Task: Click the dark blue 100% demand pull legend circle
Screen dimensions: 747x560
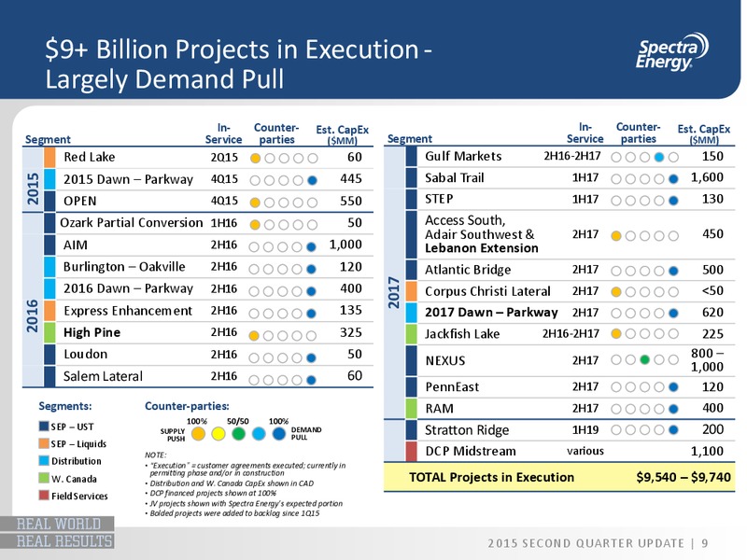Action: tap(278, 434)
